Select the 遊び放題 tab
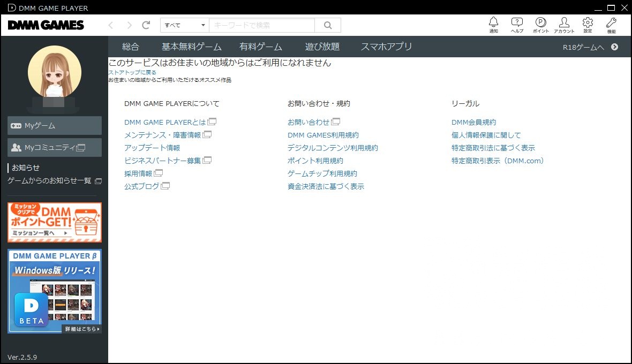632x364 pixels. (x=322, y=47)
